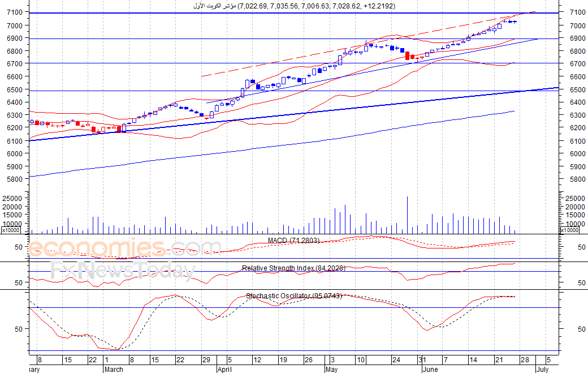
Task: Click the FxNewsToday watermark text
Action: (123, 271)
